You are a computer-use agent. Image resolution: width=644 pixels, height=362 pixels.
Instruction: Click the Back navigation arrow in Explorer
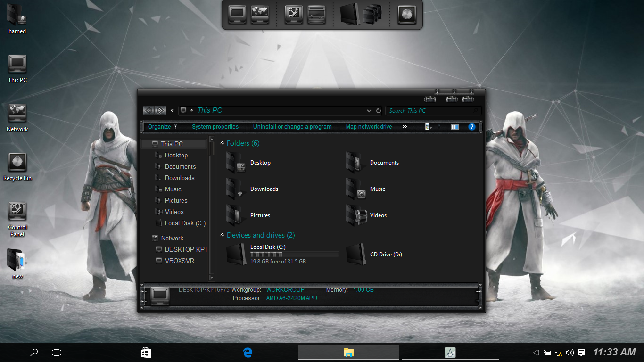(x=149, y=110)
